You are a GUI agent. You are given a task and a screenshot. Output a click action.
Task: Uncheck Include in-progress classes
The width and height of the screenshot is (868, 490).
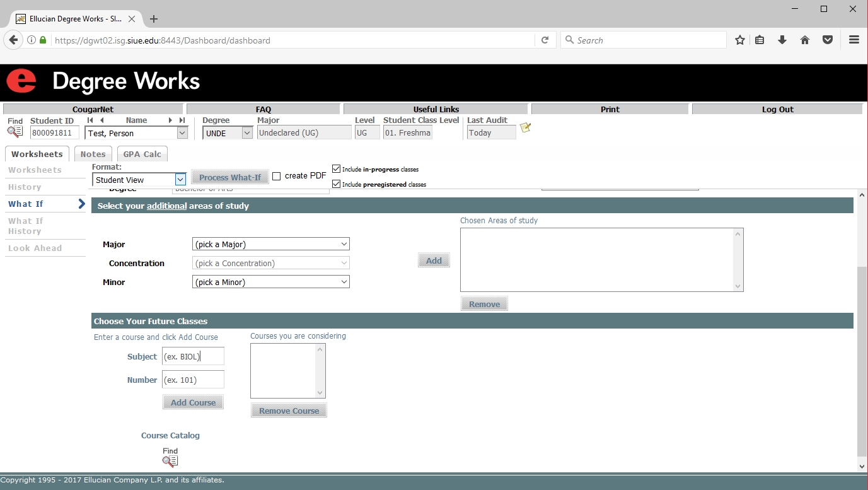click(x=337, y=169)
